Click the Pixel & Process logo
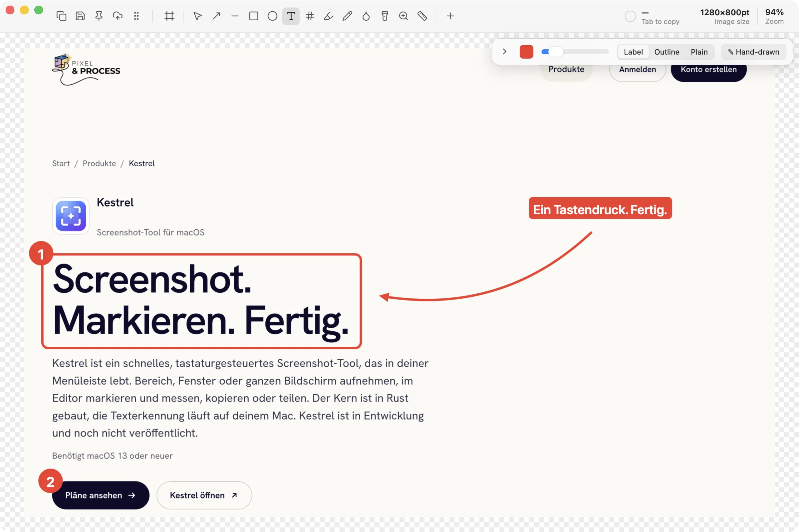The height and width of the screenshot is (532, 799). (x=86, y=70)
